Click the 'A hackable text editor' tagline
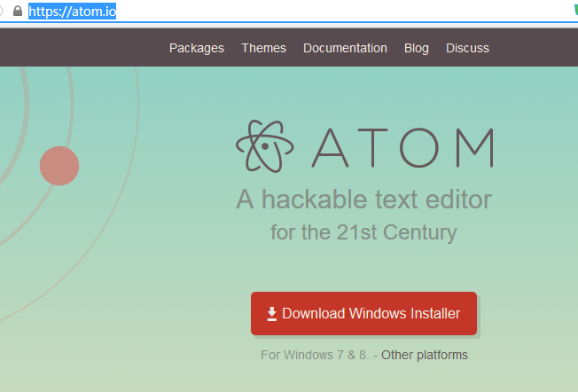This screenshot has width=578, height=392. tap(363, 200)
